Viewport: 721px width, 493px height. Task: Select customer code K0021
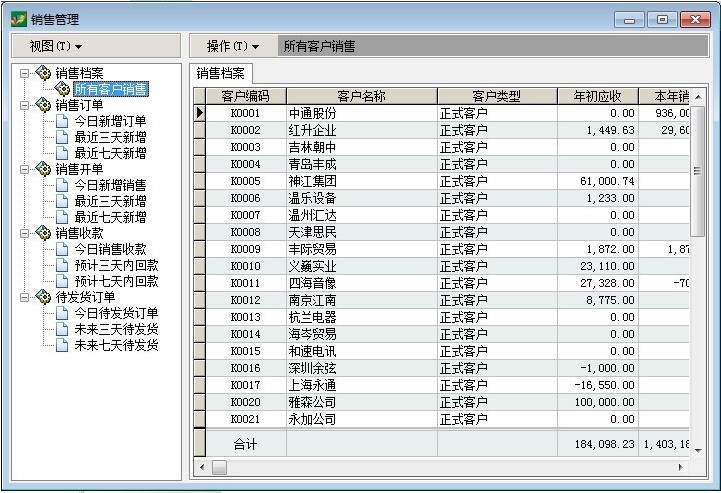pos(246,419)
